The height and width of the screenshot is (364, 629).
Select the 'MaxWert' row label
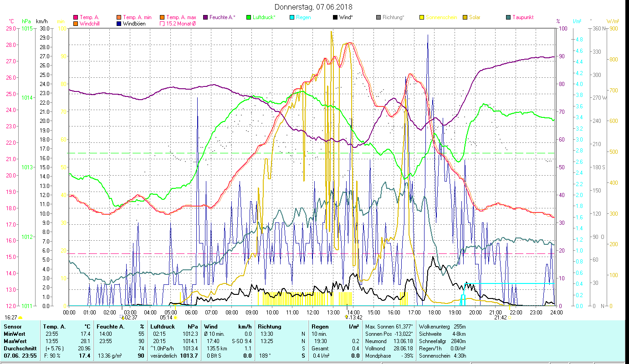coord(15,341)
